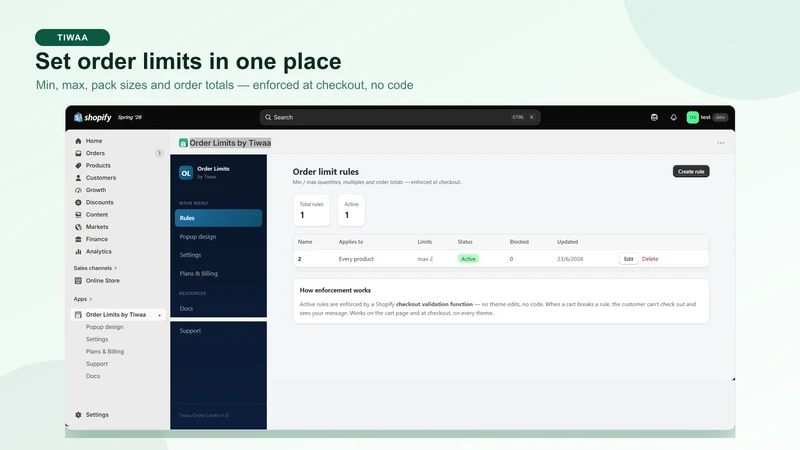Screen dimensions: 800x450
Task: Click the Growth icon
Action: (x=78, y=190)
